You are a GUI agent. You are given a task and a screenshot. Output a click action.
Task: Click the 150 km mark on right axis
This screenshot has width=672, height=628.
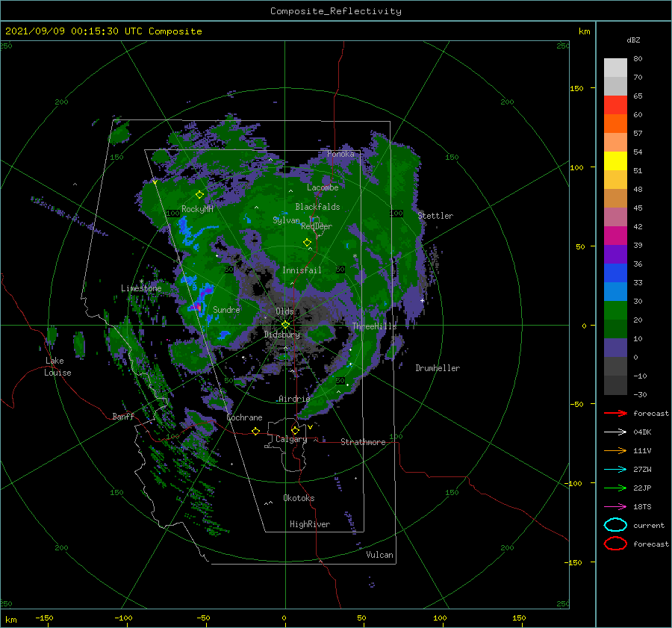576,88
